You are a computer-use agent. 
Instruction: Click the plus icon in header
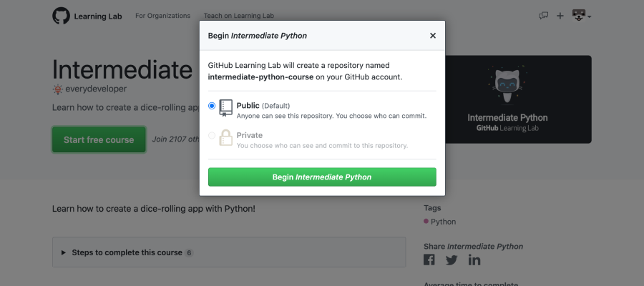(560, 16)
